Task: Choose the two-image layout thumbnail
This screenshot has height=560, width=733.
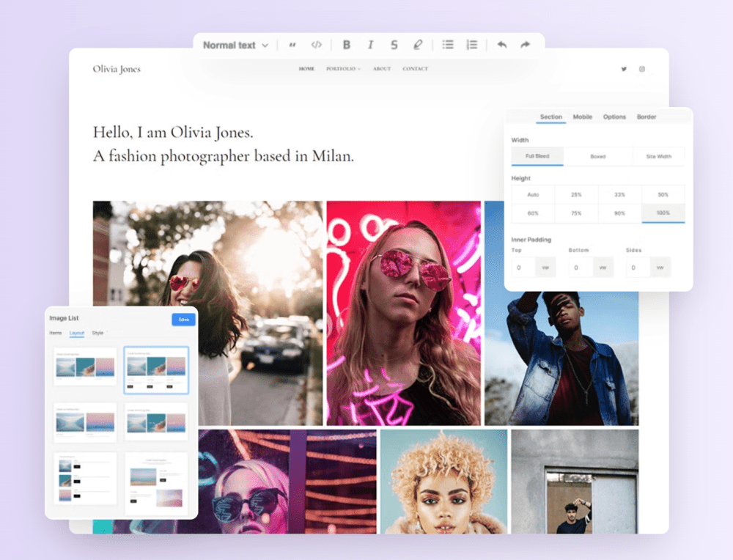Action: [x=85, y=423]
